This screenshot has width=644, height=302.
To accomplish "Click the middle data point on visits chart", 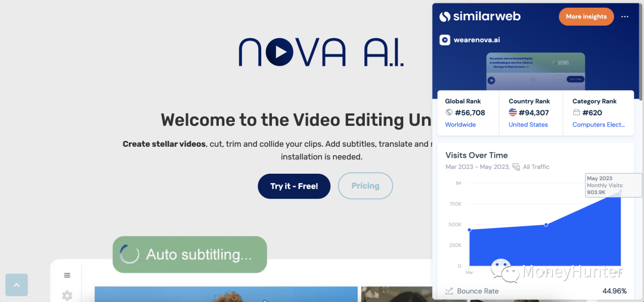I will point(546,225).
